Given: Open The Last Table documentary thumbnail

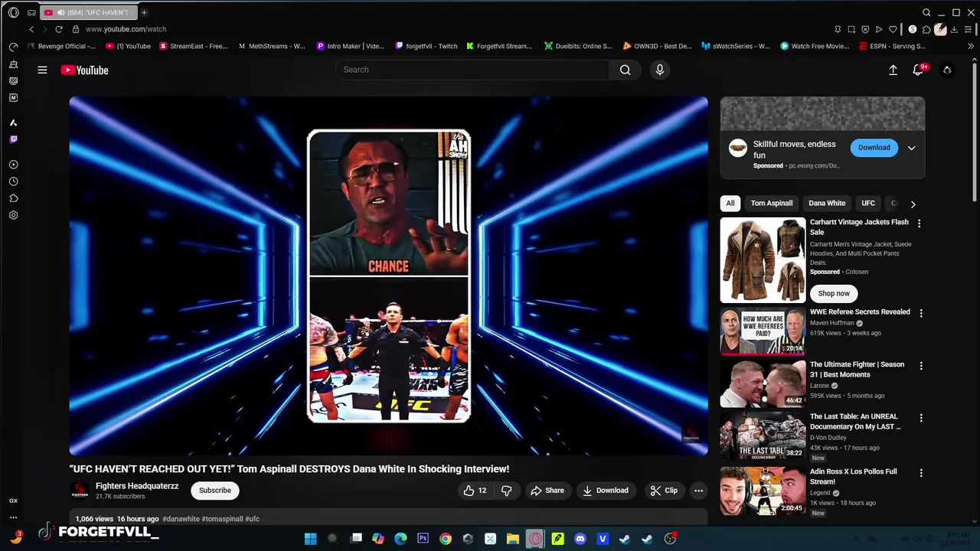Looking at the screenshot, I should tap(763, 436).
